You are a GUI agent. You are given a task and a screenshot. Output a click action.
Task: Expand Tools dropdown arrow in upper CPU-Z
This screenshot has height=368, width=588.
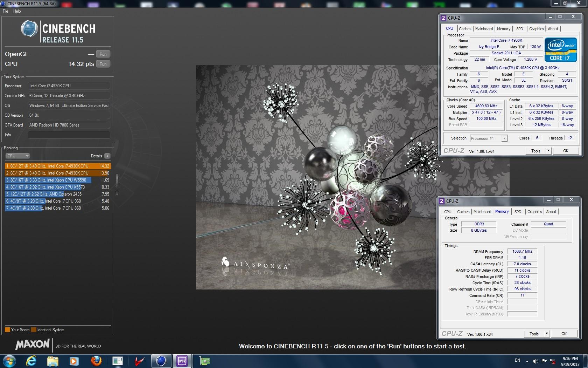coord(548,151)
